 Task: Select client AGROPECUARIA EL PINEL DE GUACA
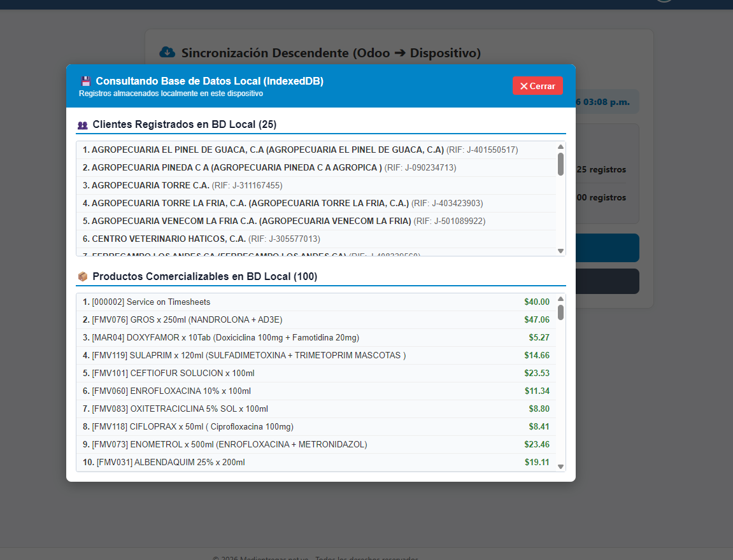click(316, 150)
